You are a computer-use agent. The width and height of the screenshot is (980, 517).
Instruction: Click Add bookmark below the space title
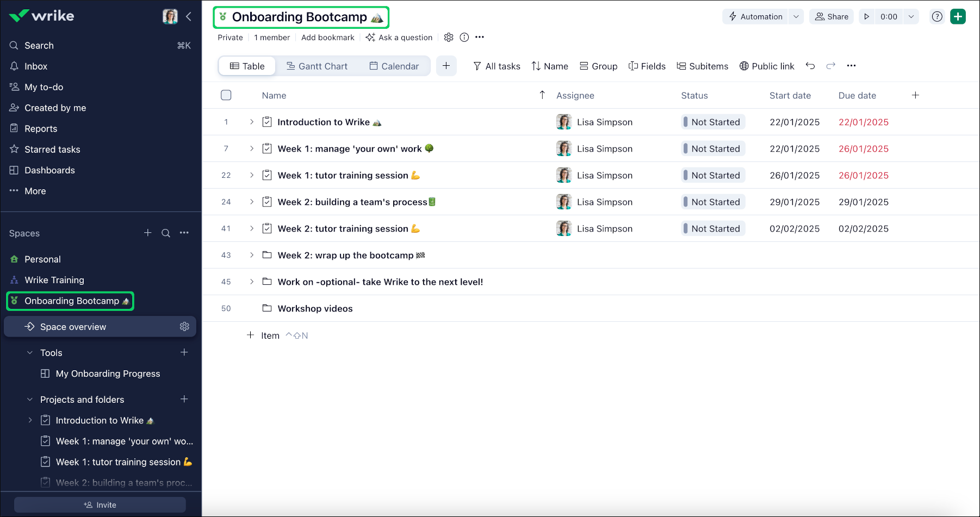327,37
